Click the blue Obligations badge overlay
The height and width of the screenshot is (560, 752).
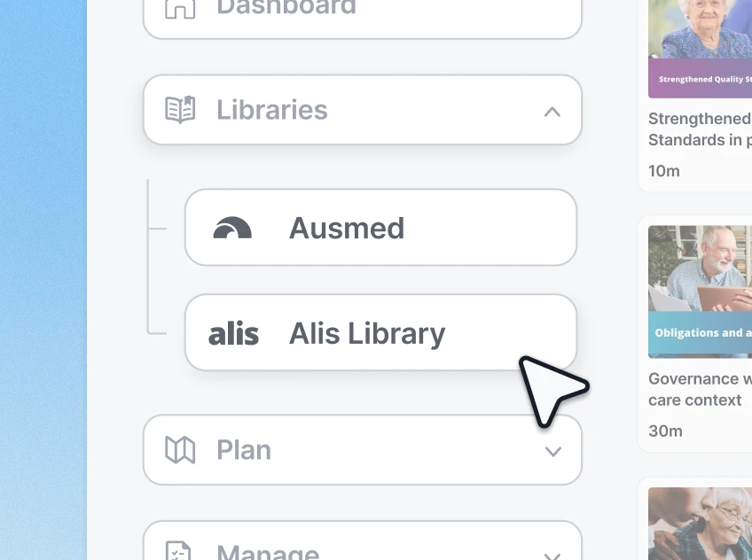(x=700, y=333)
